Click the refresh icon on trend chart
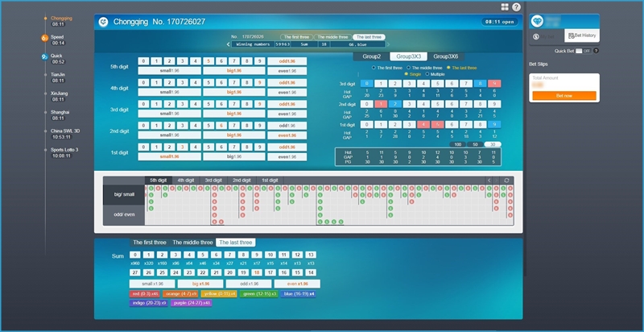The height and width of the screenshot is (332, 644). tap(506, 181)
